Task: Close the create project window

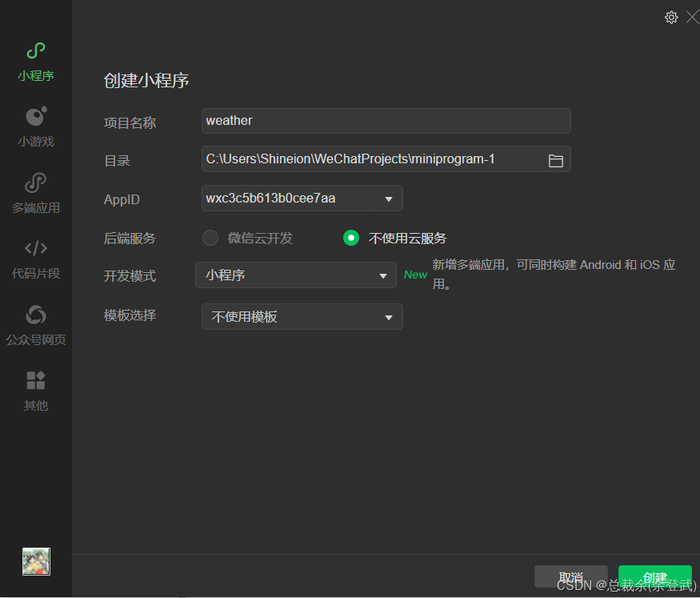Action: 693,18
